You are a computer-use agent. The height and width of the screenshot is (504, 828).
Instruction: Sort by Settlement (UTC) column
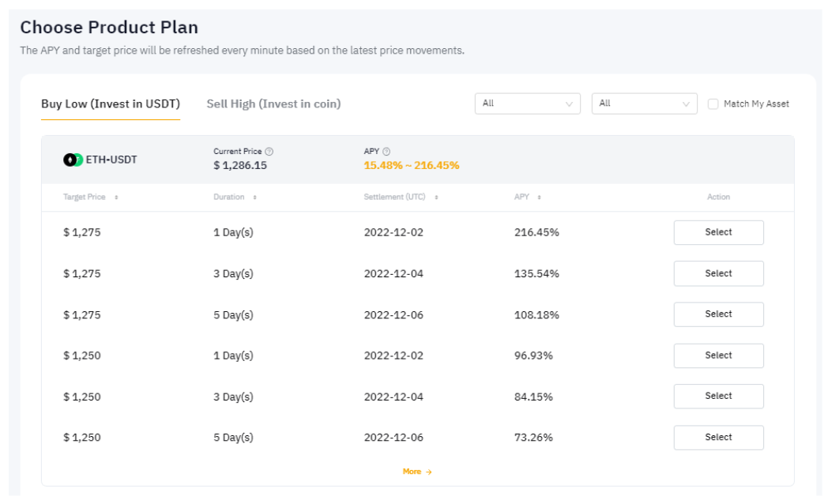[435, 195]
